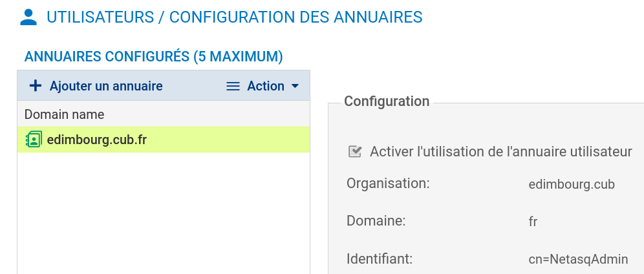Click the 'Domain name' column header
The height and width of the screenshot is (274, 644).
click(x=65, y=114)
